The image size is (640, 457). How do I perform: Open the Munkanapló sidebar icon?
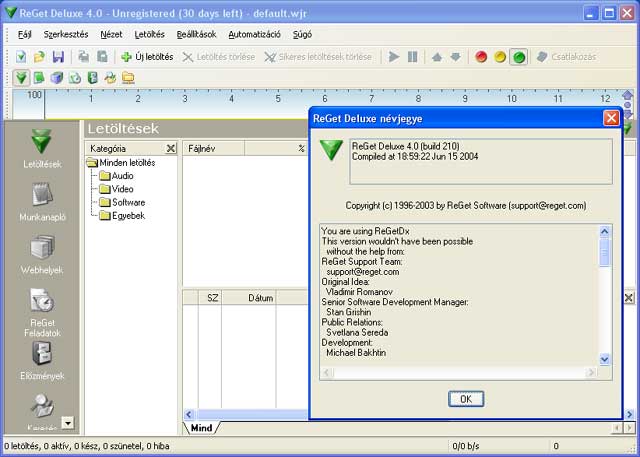pyautogui.click(x=41, y=201)
